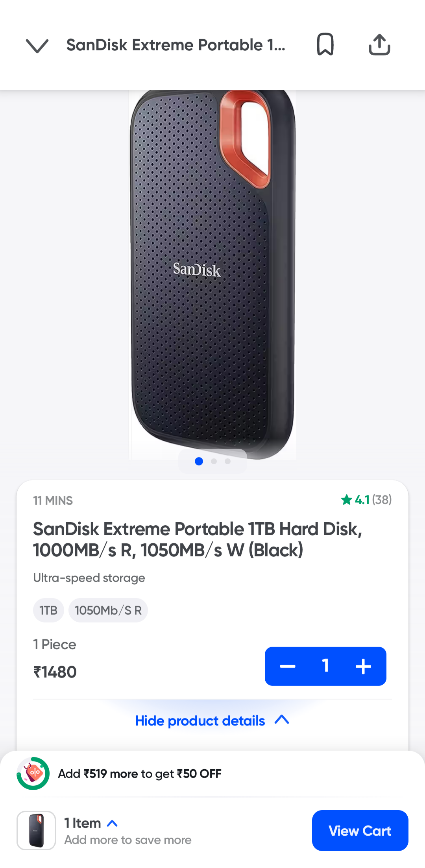Viewport: 425px width, 868px height.
Task: Collapse the 1 Item cart summary
Action: pyautogui.click(x=113, y=823)
